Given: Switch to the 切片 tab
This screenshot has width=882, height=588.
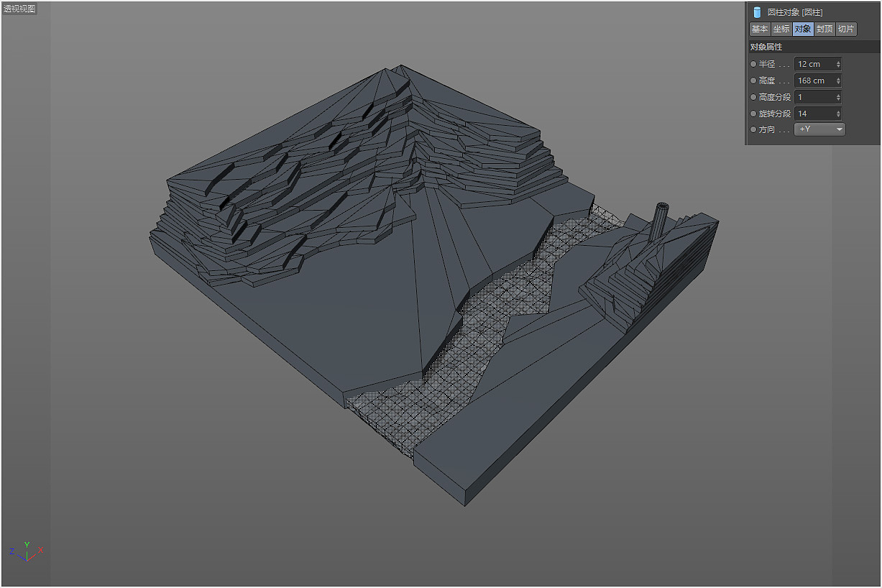Looking at the screenshot, I should (x=846, y=29).
